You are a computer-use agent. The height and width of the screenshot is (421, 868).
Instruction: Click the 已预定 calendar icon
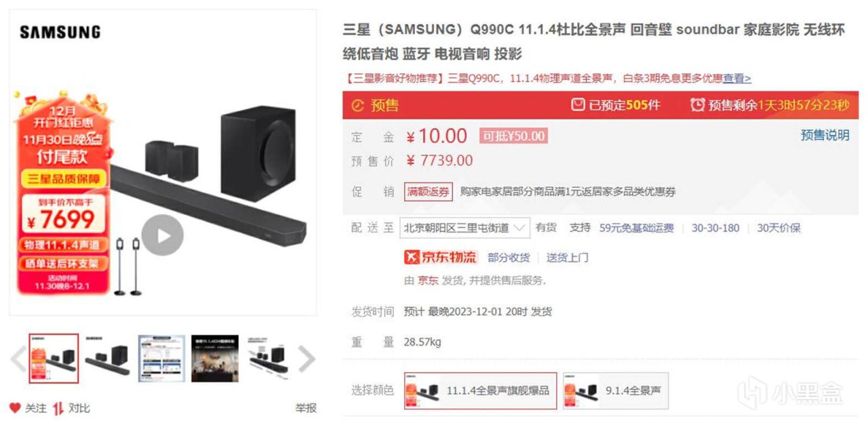click(x=578, y=105)
